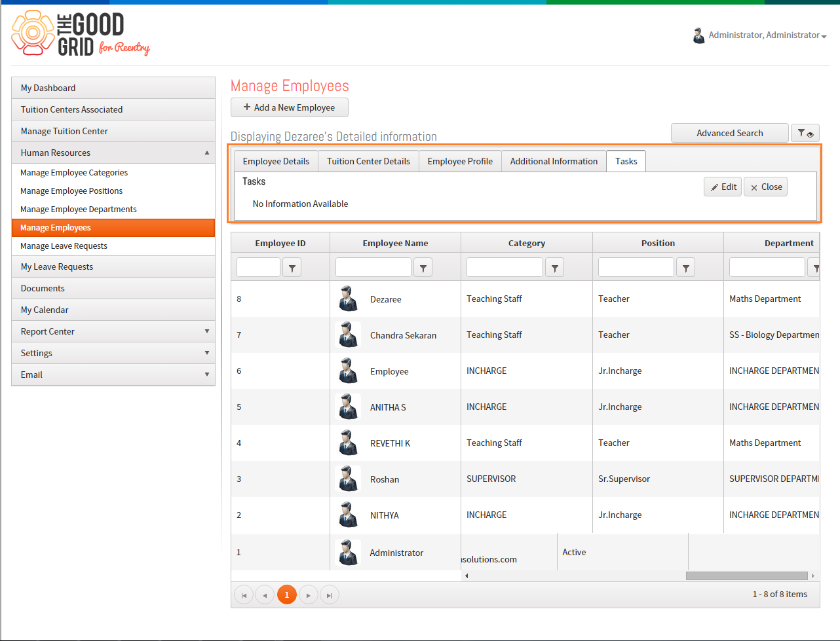Go to the last page of results
The width and height of the screenshot is (840, 641).
pyautogui.click(x=330, y=595)
